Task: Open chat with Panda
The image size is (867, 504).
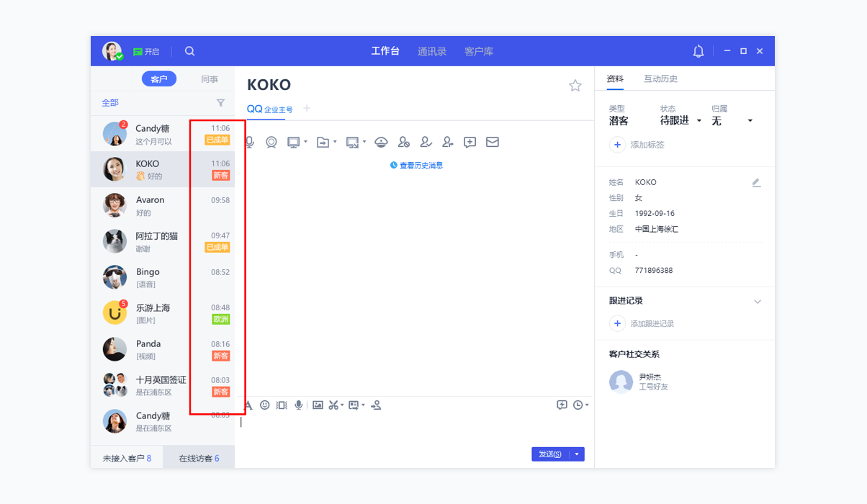Action: tap(163, 349)
